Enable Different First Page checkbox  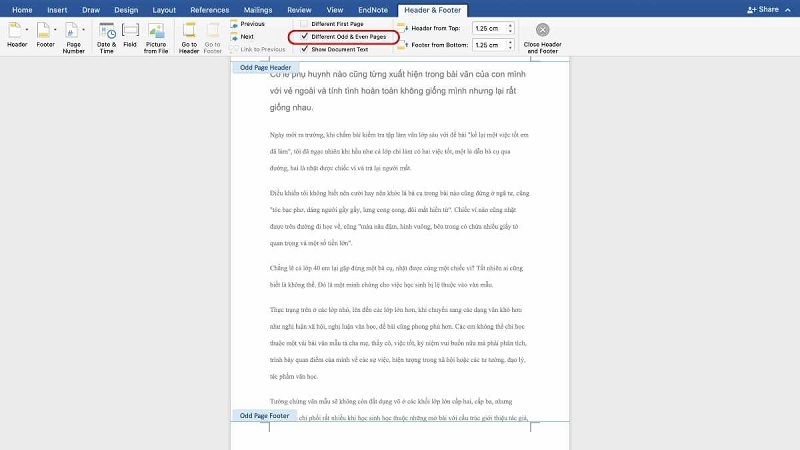pyautogui.click(x=304, y=24)
